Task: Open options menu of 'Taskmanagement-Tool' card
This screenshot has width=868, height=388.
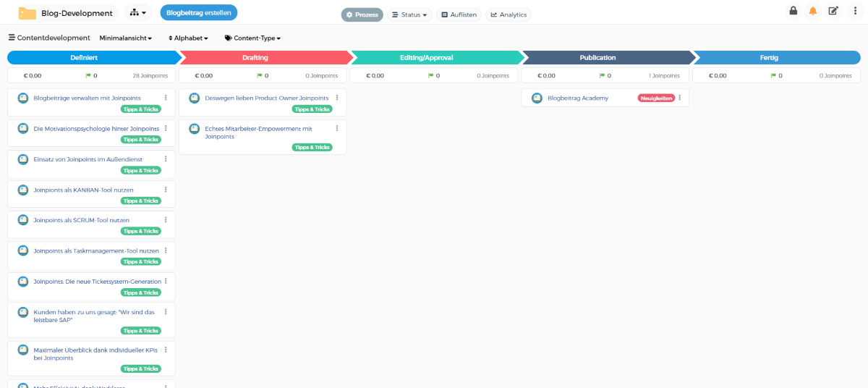Action: [x=166, y=250]
